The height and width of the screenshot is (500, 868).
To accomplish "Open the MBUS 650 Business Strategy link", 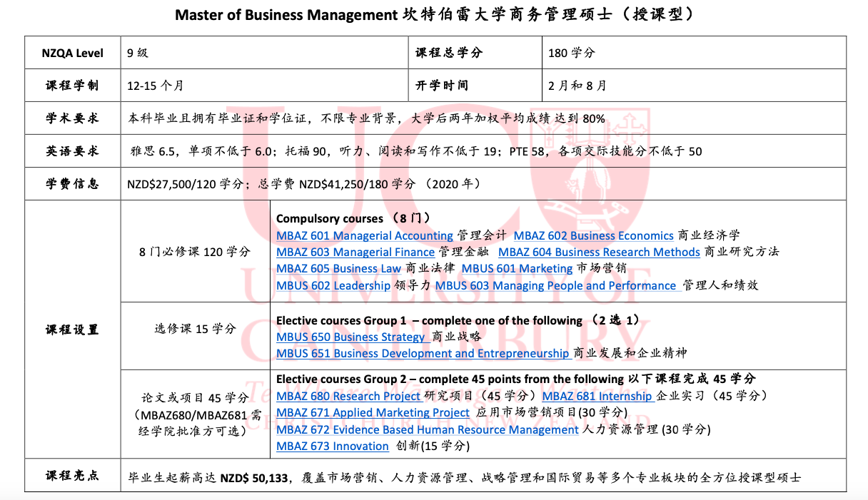I will 353,337.
